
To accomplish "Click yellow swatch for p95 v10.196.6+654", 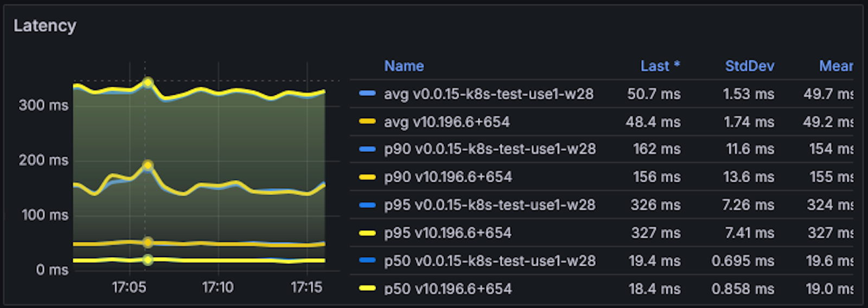I will [x=367, y=233].
